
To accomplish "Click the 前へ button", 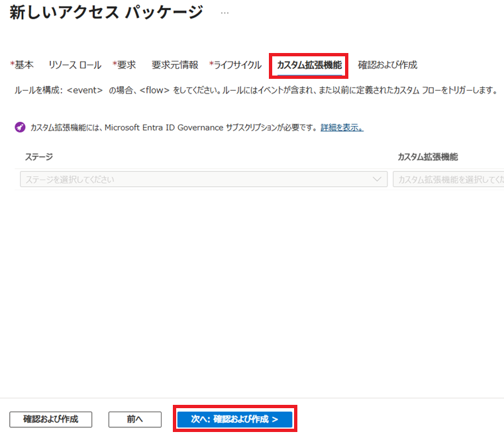I will coord(135,419).
